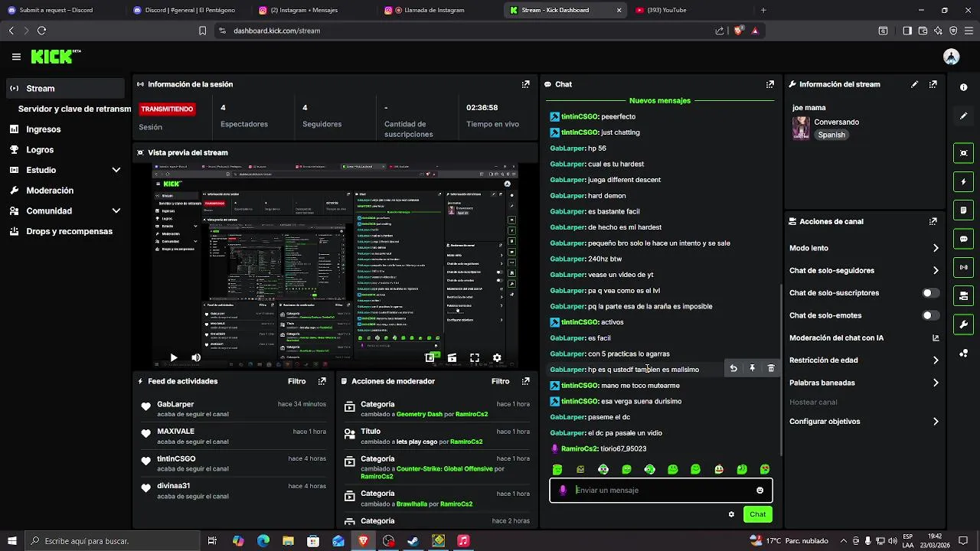Pop out the Acciones de moderador panel
980x551 pixels.
tap(525, 381)
